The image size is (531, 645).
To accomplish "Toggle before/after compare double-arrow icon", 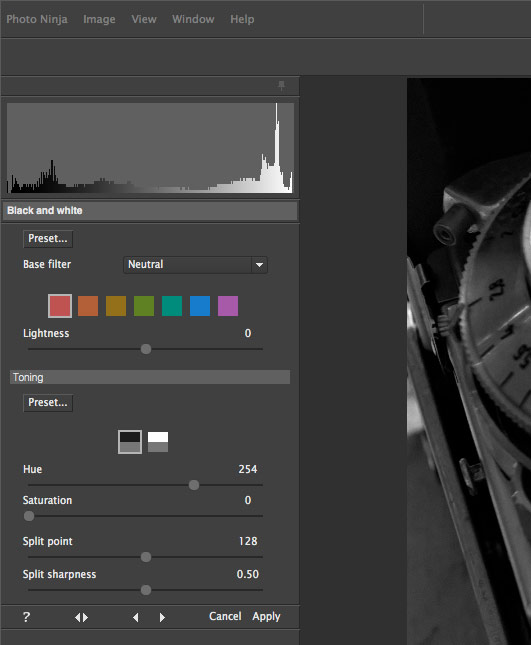I will click(81, 617).
